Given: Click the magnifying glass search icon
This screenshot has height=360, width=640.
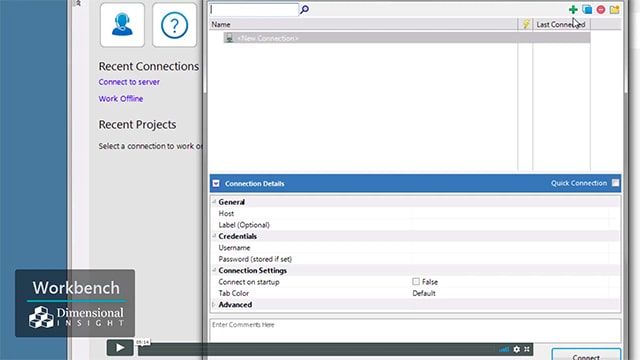Looking at the screenshot, I should click(x=304, y=9).
